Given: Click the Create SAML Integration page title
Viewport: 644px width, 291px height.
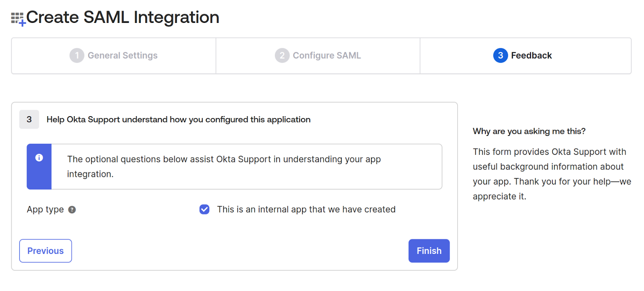Looking at the screenshot, I should click(122, 17).
